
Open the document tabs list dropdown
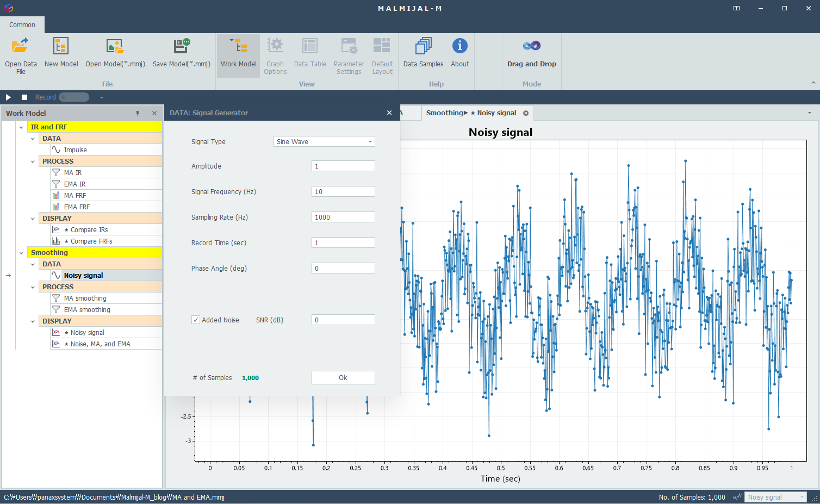(810, 113)
